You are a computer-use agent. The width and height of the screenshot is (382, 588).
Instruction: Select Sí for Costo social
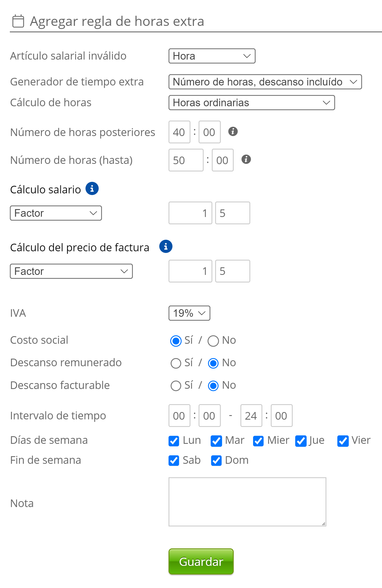coord(176,341)
